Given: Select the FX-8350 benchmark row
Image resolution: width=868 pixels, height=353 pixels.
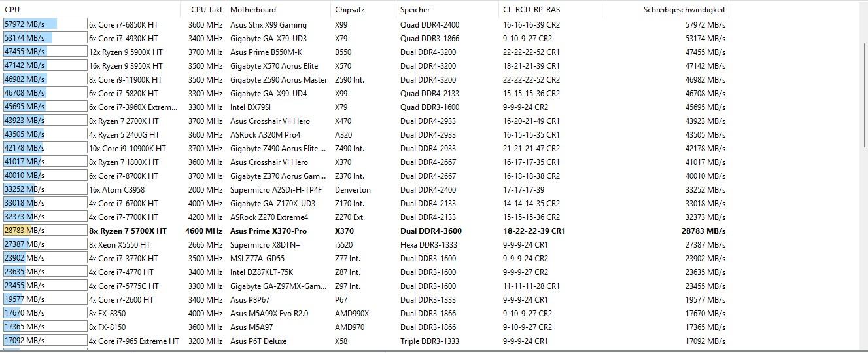Looking at the screenshot, I should click(107, 314).
